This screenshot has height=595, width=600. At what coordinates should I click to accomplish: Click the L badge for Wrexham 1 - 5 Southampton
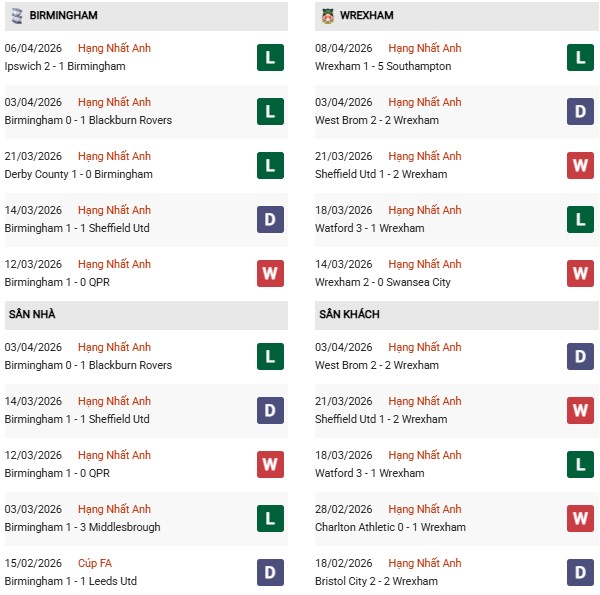coord(581,57)
